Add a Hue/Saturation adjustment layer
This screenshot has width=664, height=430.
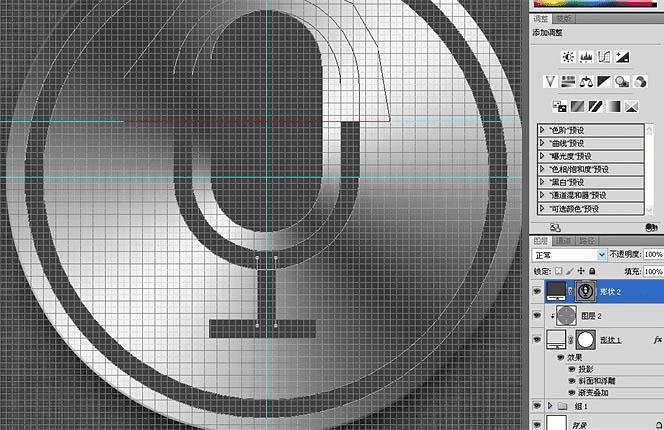[x=568, y=81]
